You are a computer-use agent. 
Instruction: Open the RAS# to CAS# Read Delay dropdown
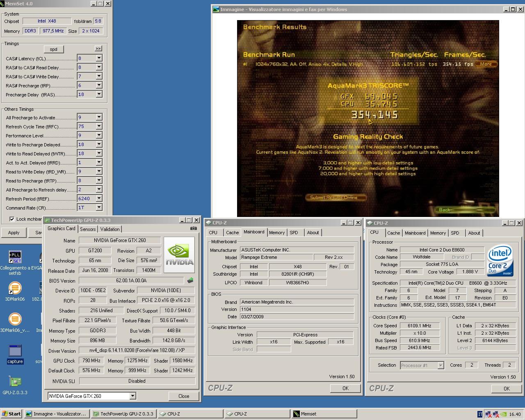coord(99,67)
